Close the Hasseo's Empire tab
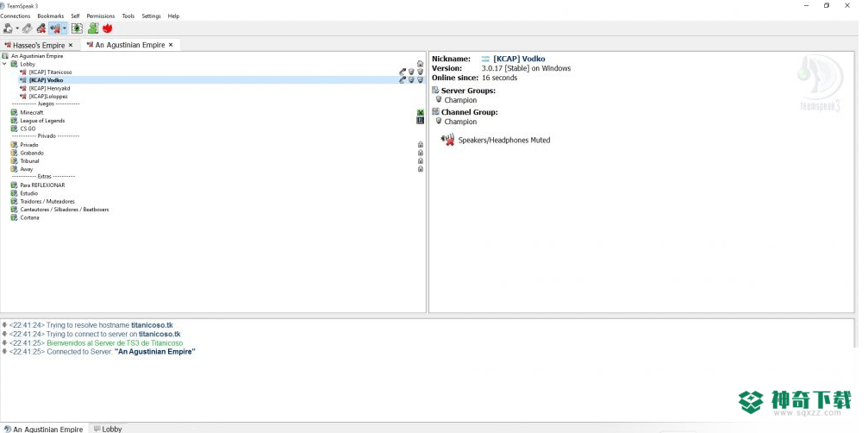The width and height of the screenshot is (868, 433). pos(71,45)
